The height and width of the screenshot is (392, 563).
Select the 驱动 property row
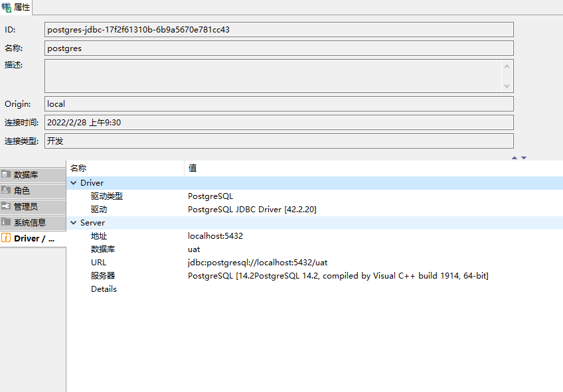[315, 210]
